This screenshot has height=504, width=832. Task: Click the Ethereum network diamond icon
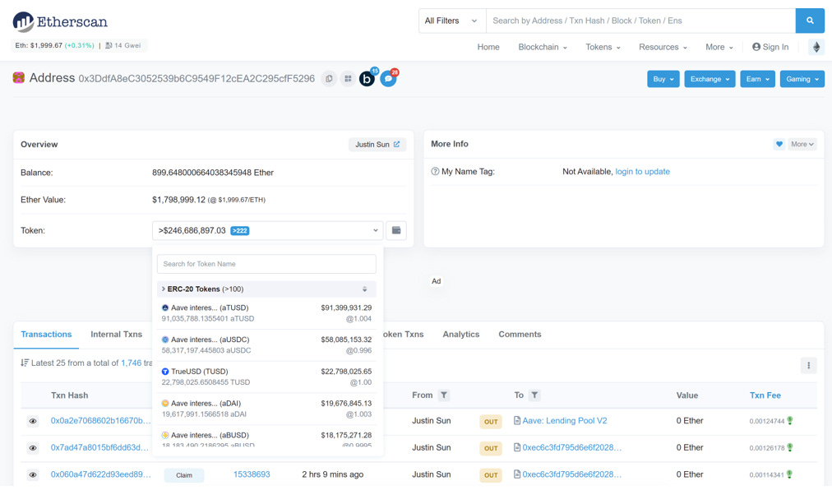point(816,47)
